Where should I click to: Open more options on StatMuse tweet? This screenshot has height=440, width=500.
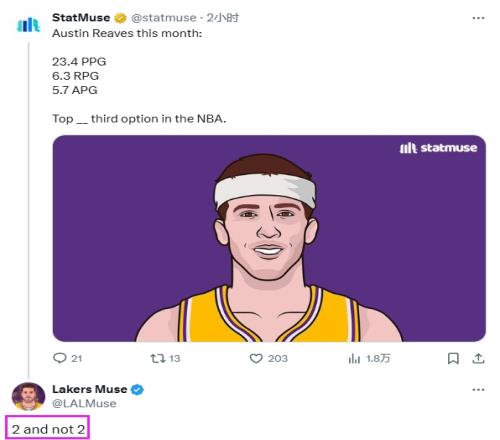tap(478, 18)
